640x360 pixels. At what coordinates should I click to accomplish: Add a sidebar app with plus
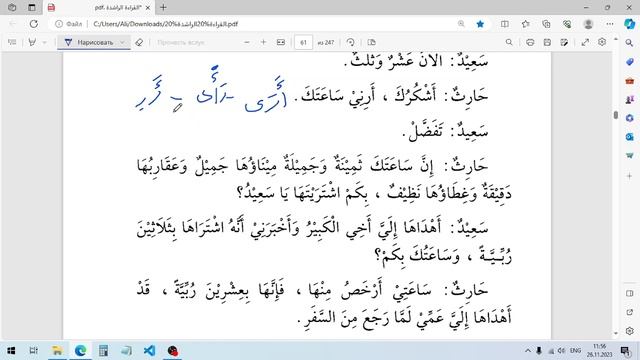click(x=630, y=176)
